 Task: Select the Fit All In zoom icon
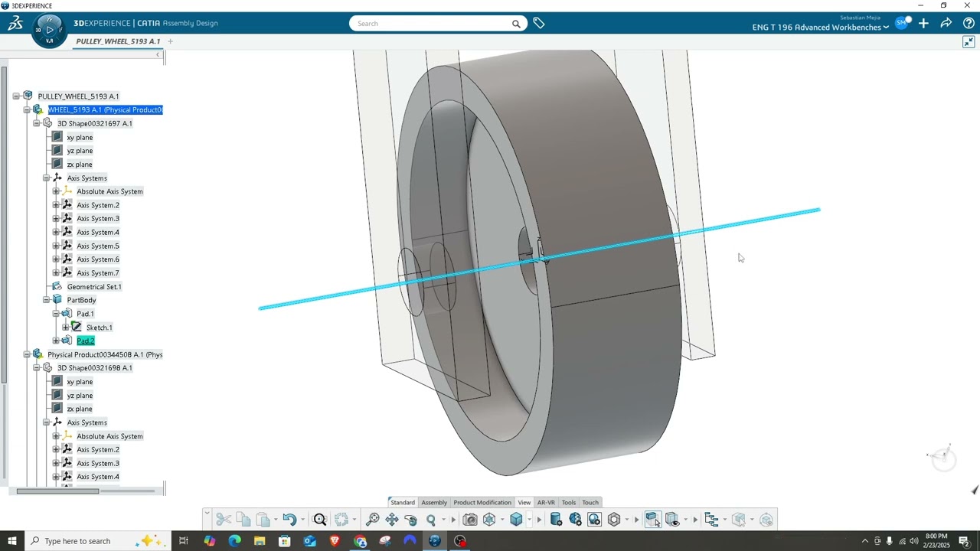pyautogui.click(x=373, y=520)
